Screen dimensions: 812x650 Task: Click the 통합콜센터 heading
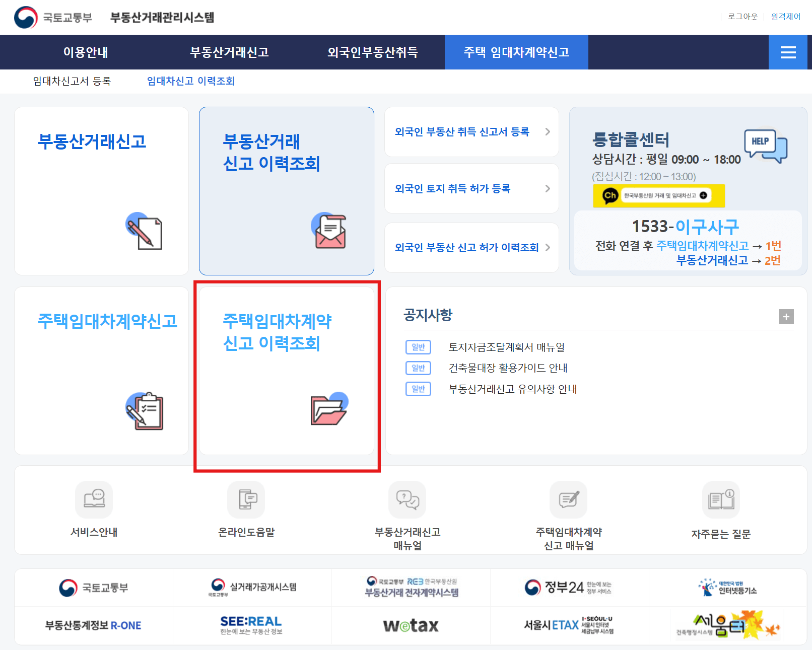[631, 139]
